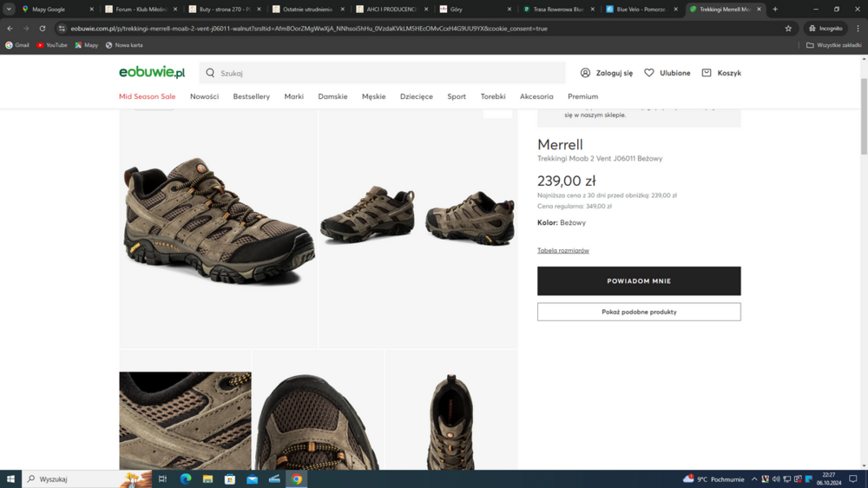Click Pokaż podobne produkty button
Image resolution: width=868 pixels, height=488 pixels.
[x=639, y=312]
